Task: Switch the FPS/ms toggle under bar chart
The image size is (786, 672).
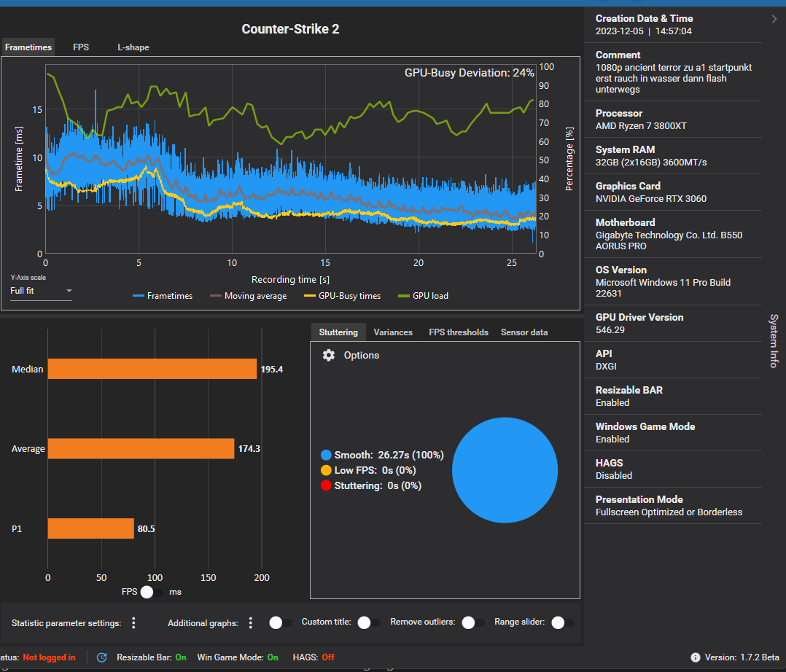Action: coord(151,592)
